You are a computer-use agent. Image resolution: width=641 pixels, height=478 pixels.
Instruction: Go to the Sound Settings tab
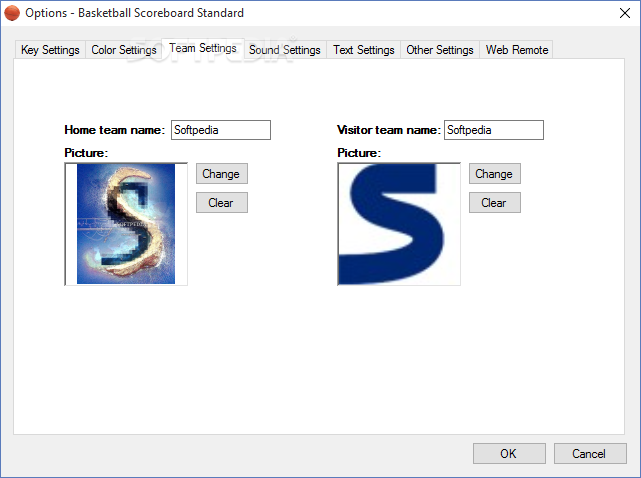[x=285, y=50]
